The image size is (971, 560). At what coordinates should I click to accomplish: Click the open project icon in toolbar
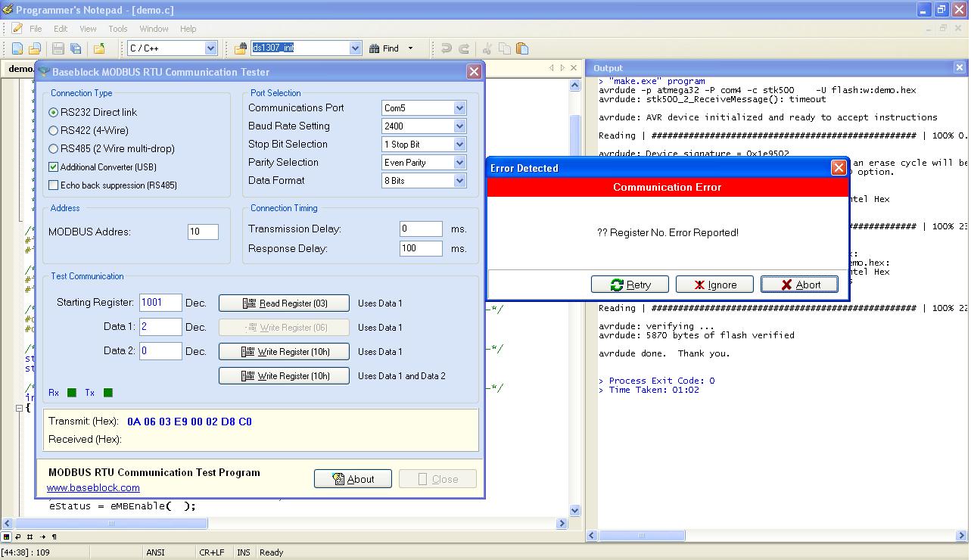(99, 48)
